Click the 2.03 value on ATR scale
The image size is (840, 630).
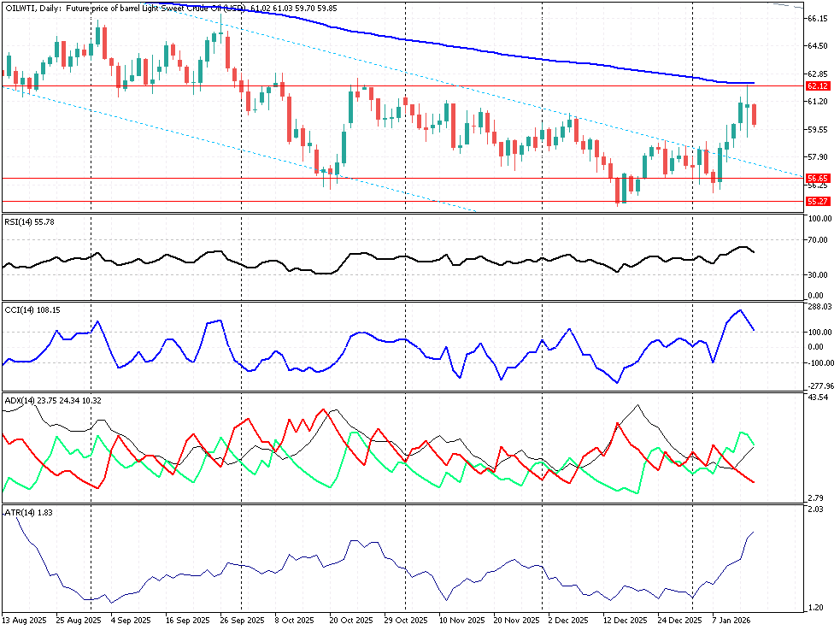pyautogui.click(x=814, y=509)
